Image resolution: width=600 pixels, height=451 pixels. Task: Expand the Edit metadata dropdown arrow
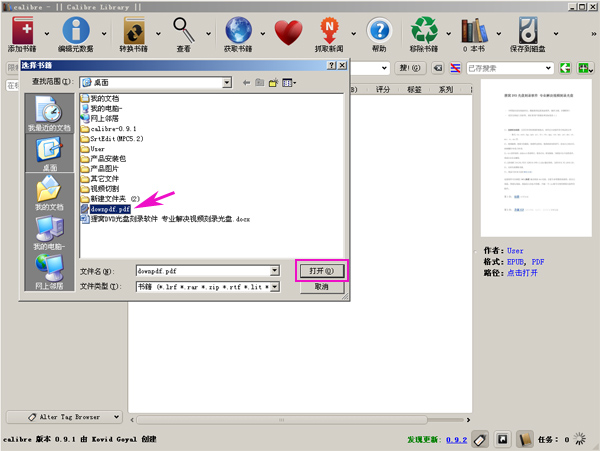104,34
